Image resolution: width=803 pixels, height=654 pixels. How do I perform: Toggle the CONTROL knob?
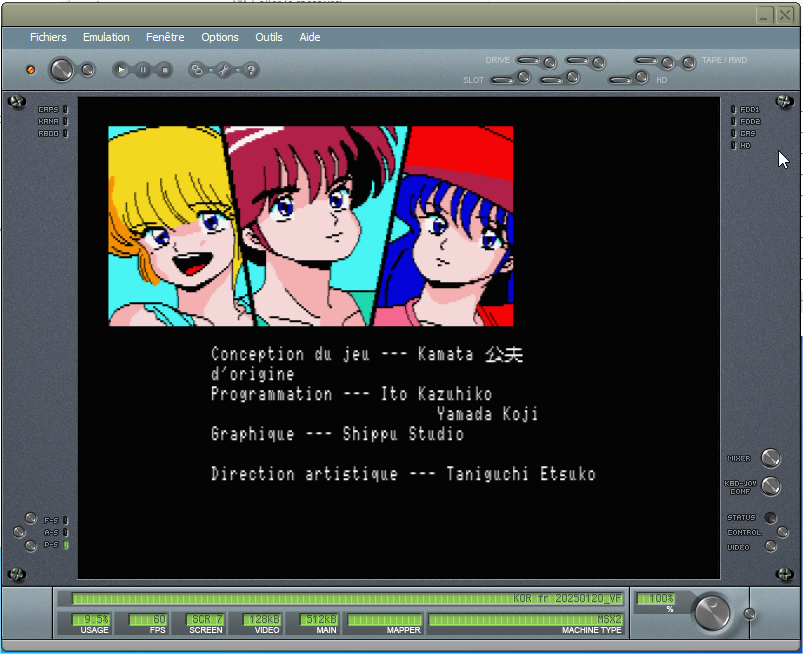pyautogui.click(x=783, y=532)
